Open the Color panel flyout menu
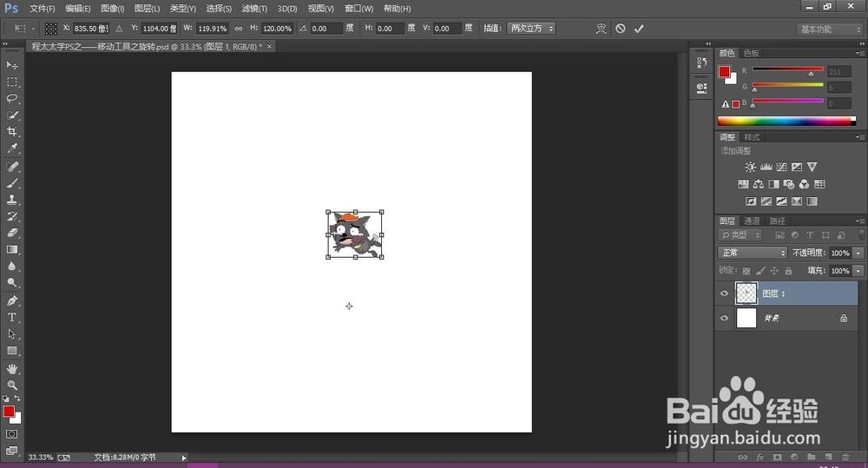 tap(859, 53)
